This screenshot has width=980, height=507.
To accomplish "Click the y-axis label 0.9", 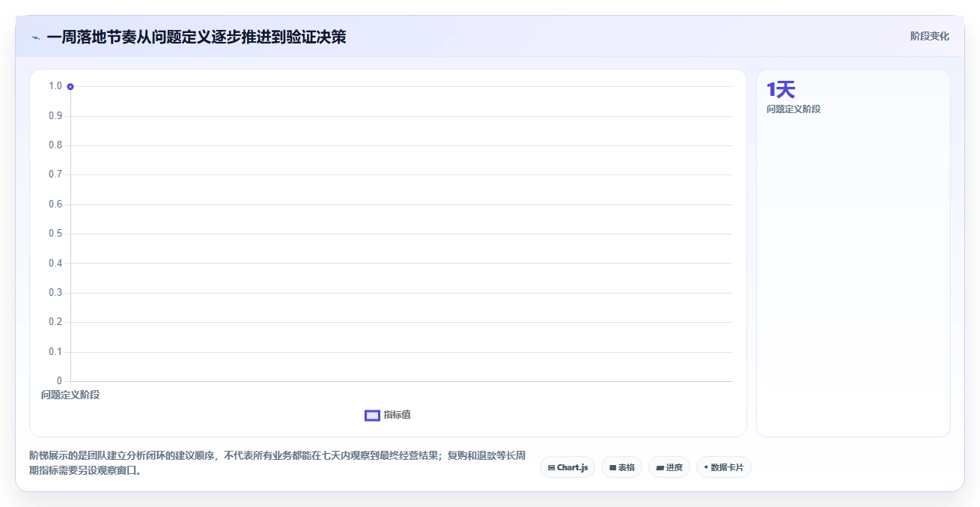I will pyautogui.click(x=55, y=116).
